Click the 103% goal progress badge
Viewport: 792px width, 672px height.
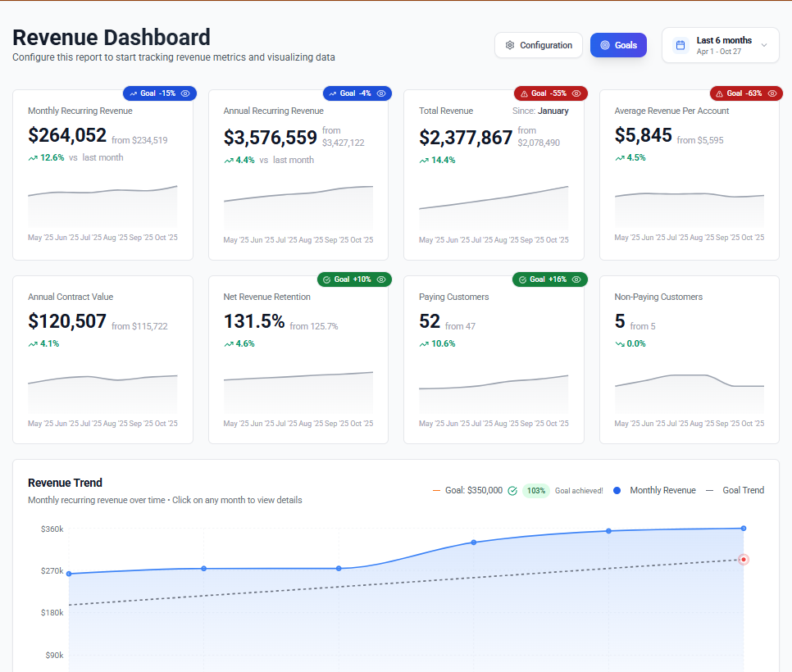click(537, 490)
